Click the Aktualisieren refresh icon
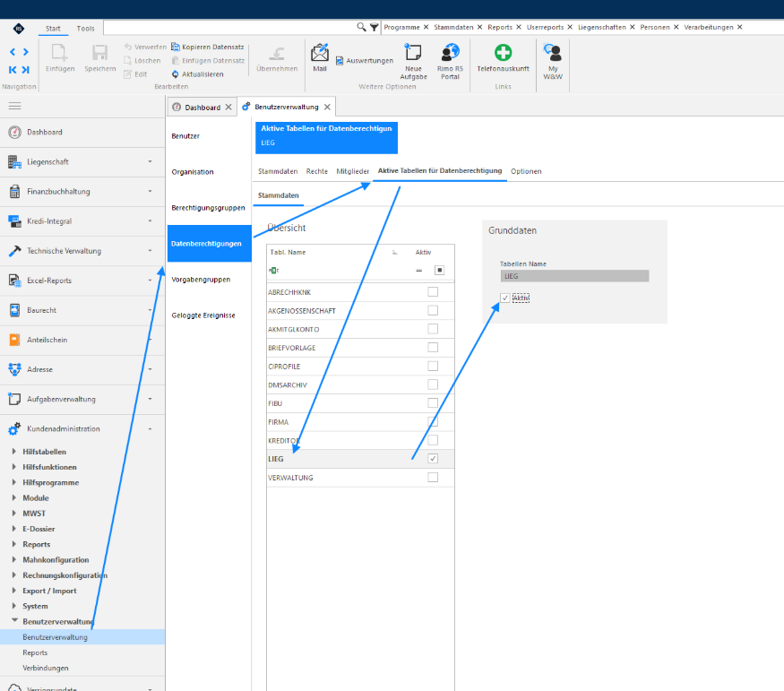 pos(175,74)
